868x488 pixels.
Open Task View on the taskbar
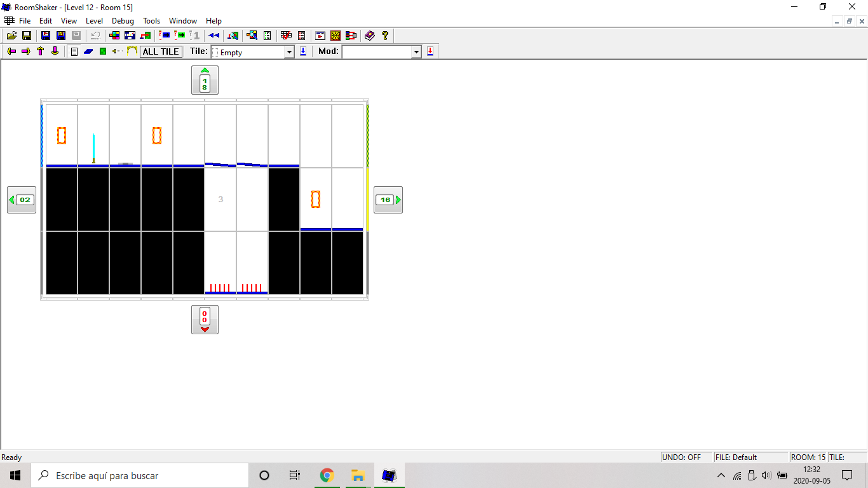[x=295, y=475]
